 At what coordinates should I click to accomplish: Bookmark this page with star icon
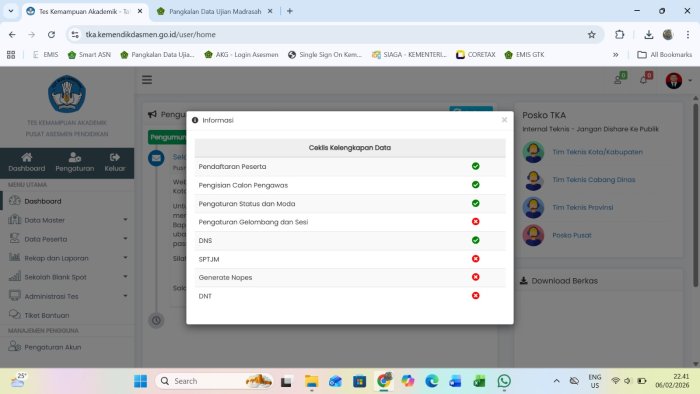[592, 34]
